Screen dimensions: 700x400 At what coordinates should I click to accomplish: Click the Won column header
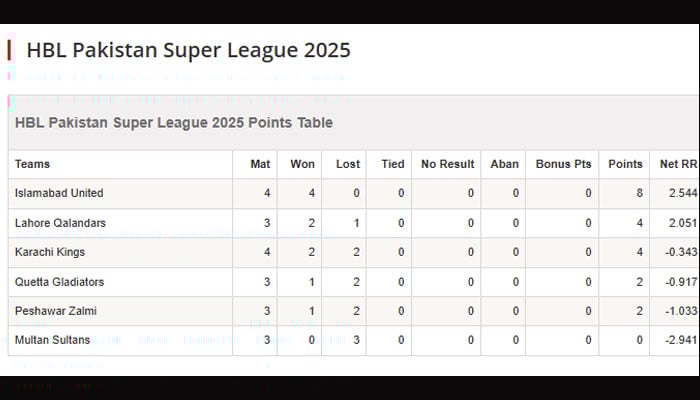pos(302,164)
